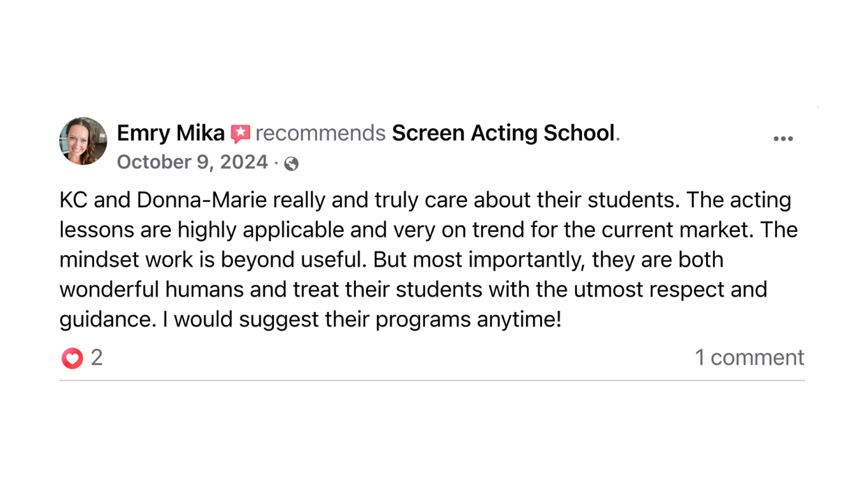Click the October 9, 2024 timestamp
The image size is (868, 488).
[x=192, y=162]
